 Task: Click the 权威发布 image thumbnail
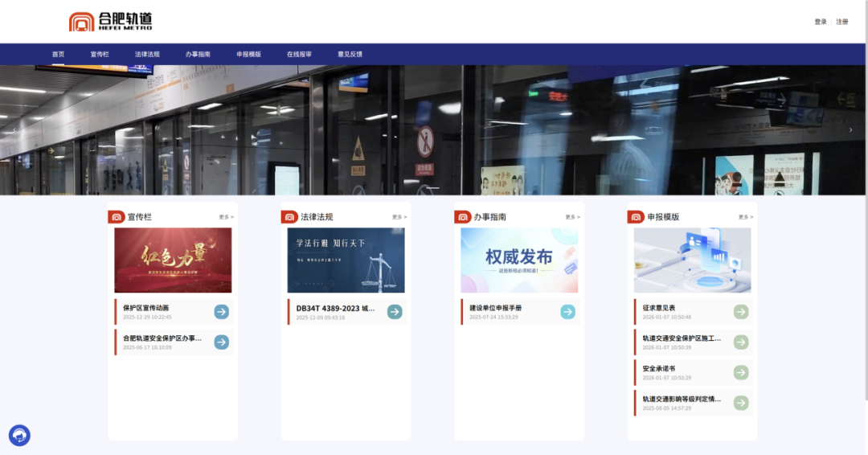[519, 260]
